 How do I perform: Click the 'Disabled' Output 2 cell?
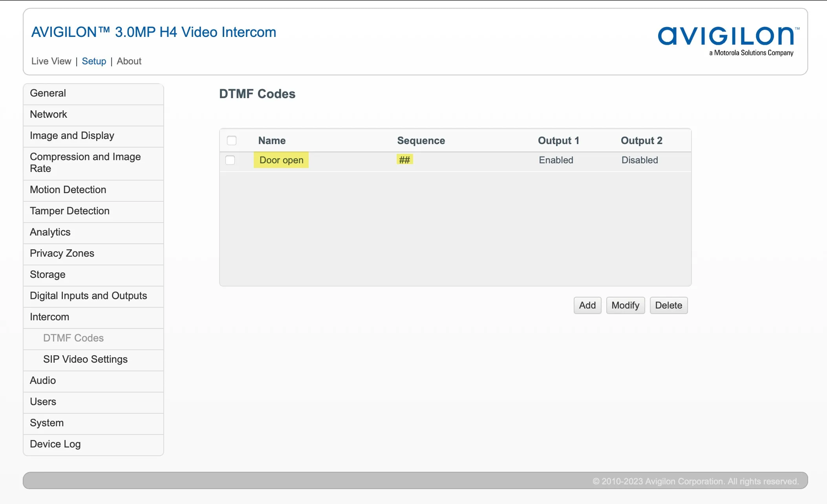click(640, 160)
